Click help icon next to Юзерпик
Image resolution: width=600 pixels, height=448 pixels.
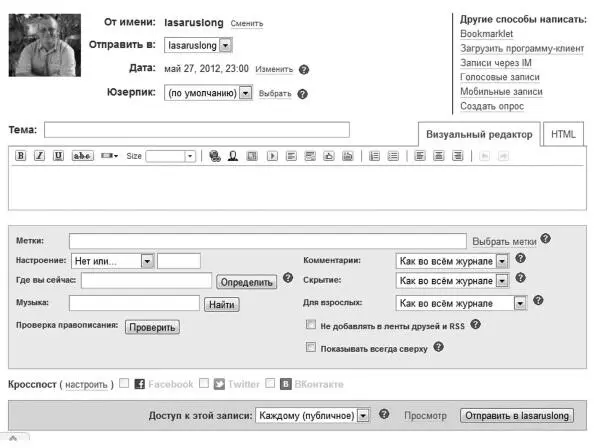click(303, 94)
